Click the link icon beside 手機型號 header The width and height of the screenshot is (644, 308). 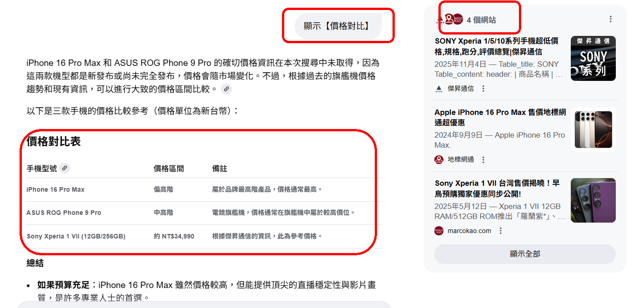[65, 169]
